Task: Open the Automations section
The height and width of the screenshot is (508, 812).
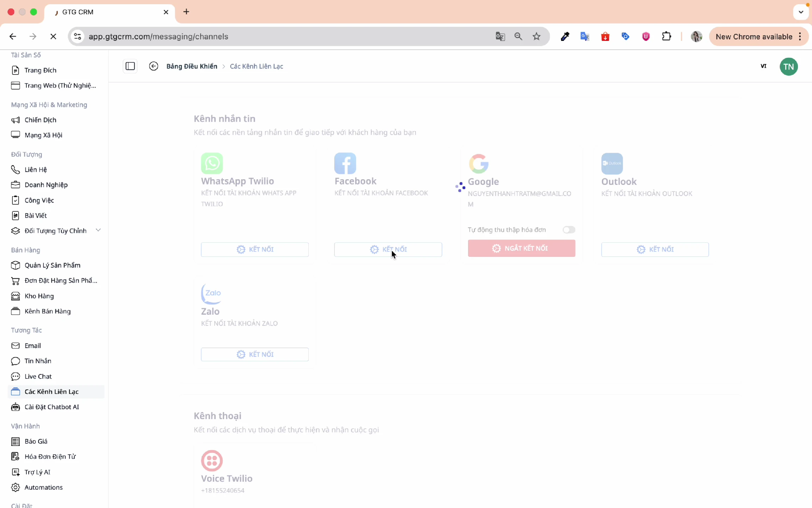Action: pyautogui.click(x=44, y=487)
